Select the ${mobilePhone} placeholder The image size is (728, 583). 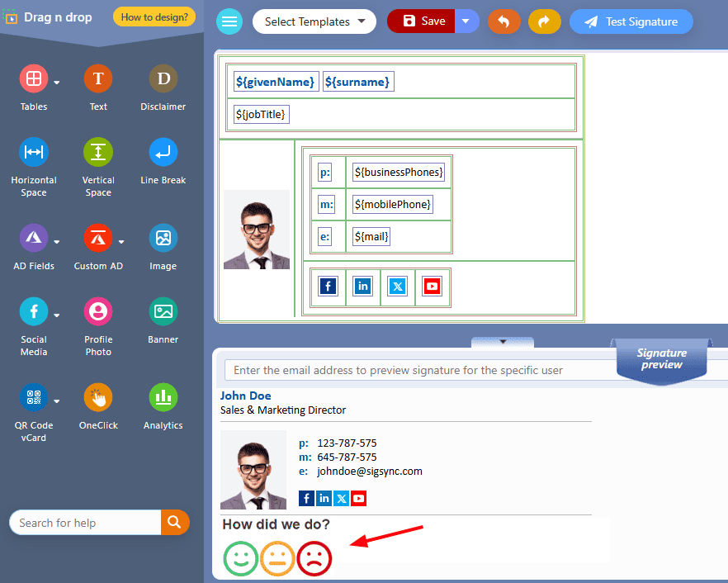coord(393,205)
